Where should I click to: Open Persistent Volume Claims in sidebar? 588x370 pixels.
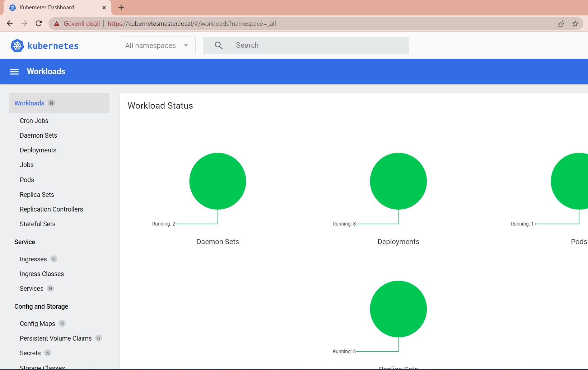56,338
